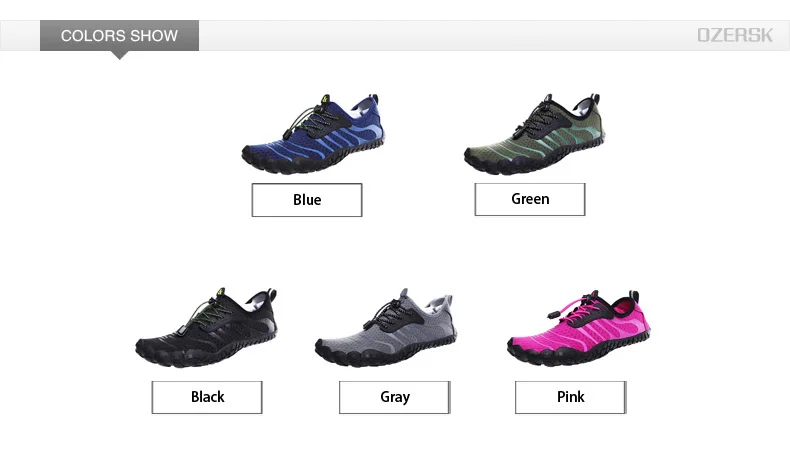Select the Pink color label
Viewport: 790px width, 471px height.
(x=571, y=397)
